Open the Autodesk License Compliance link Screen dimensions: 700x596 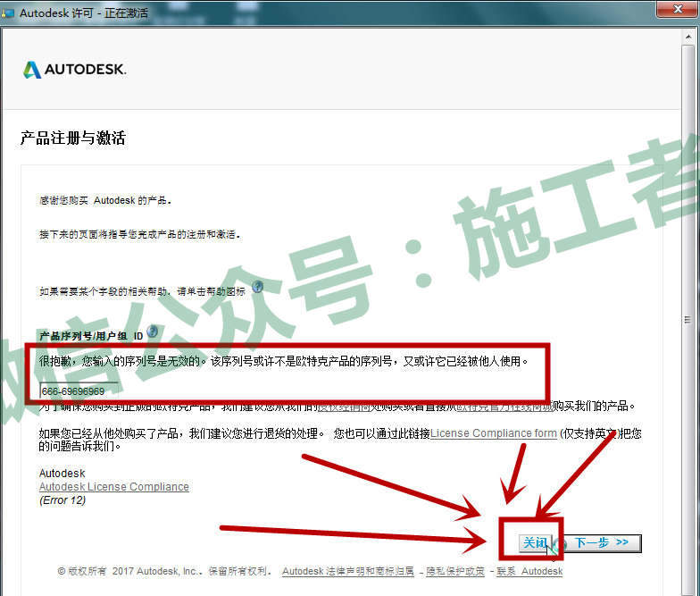point(114,486)
